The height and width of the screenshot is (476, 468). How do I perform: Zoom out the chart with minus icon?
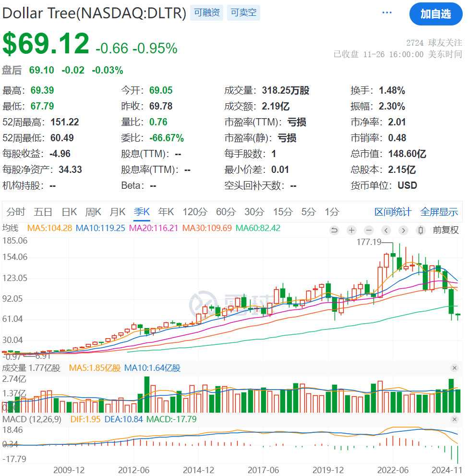click(369, 230)
